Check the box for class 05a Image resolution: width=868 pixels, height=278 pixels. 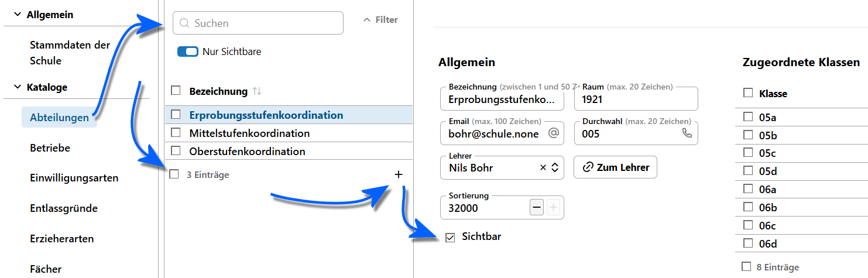[747, 117]
